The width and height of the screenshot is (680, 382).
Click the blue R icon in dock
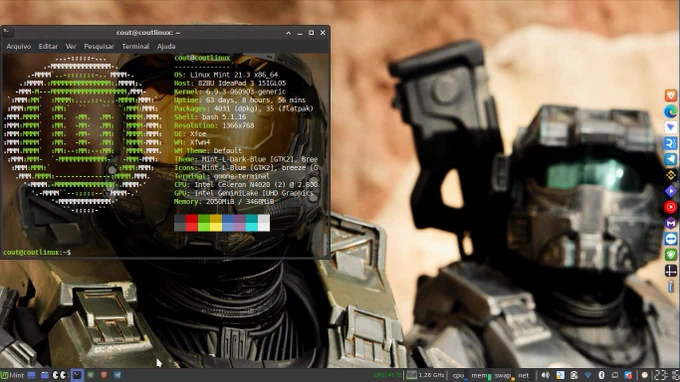[x=670, y=144]
